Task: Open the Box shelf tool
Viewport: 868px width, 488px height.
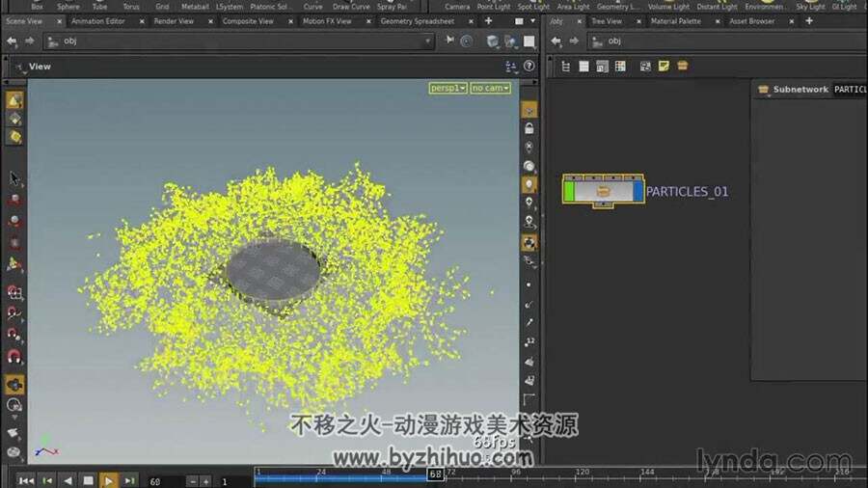Action: point(37,6)
